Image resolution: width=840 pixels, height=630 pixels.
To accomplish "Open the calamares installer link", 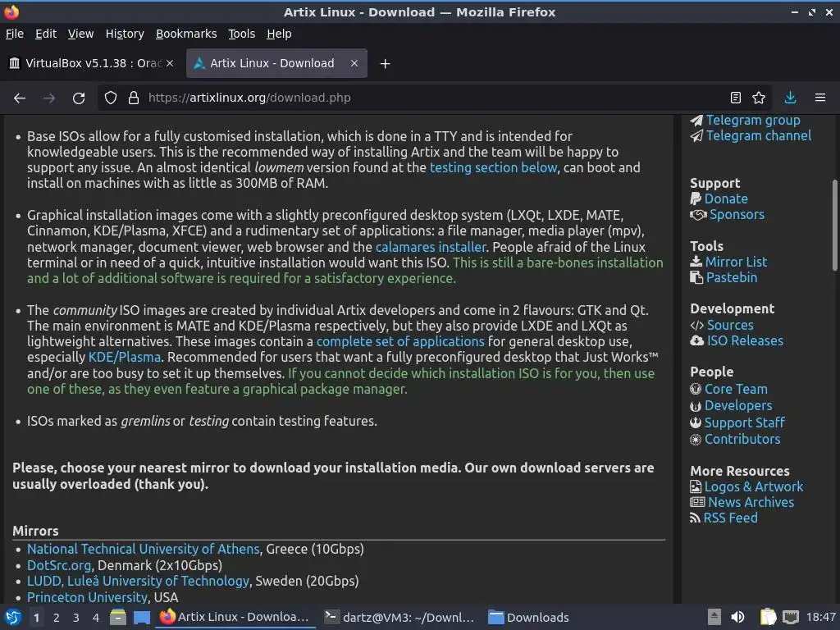I will 431,247.
